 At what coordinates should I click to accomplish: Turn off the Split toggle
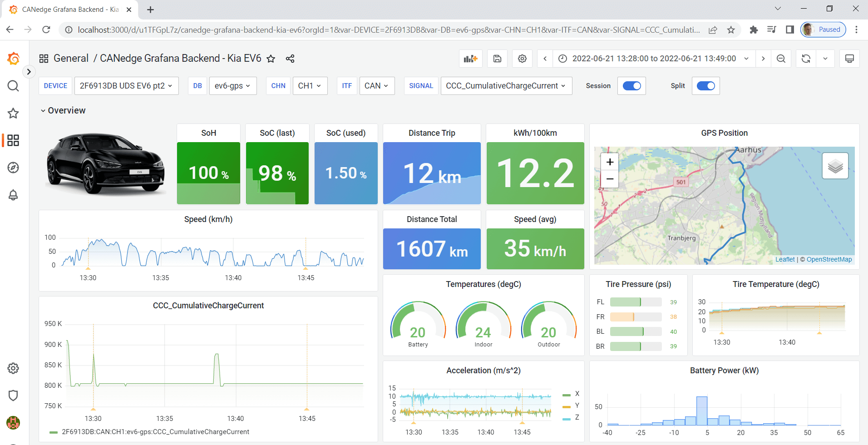tap(705, 85)
